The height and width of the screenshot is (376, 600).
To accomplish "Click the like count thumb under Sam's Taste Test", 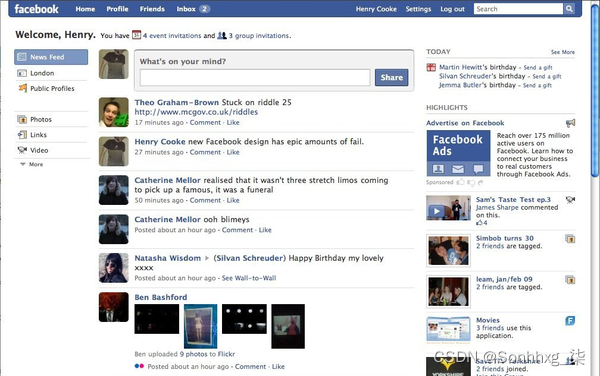I will [x=479, y=223].
